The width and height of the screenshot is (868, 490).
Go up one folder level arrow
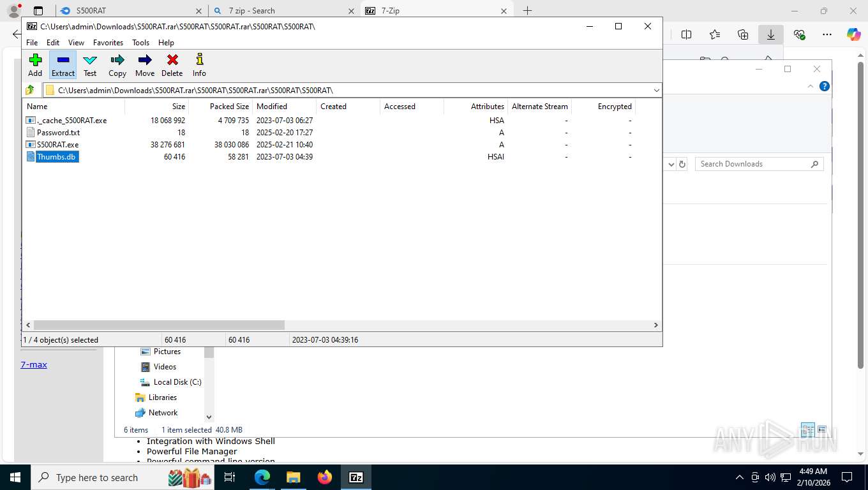[x=30, y=90]
